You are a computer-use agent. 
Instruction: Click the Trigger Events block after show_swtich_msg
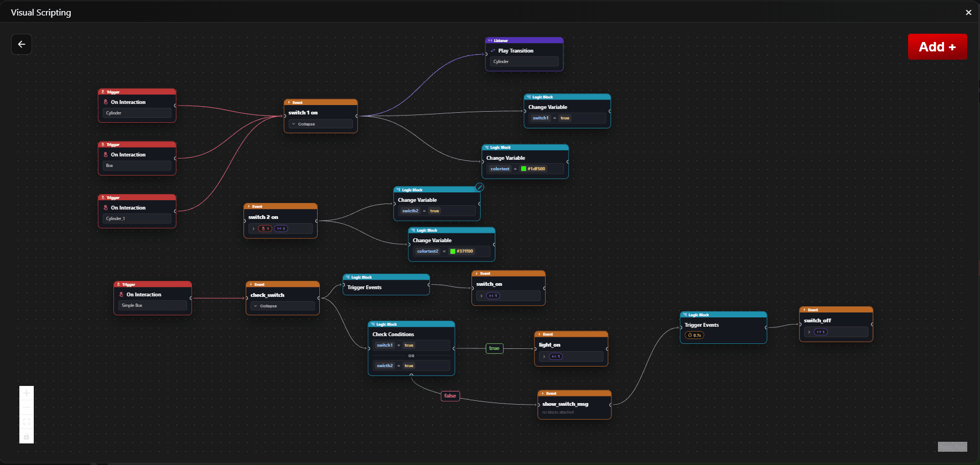[723, 327]
